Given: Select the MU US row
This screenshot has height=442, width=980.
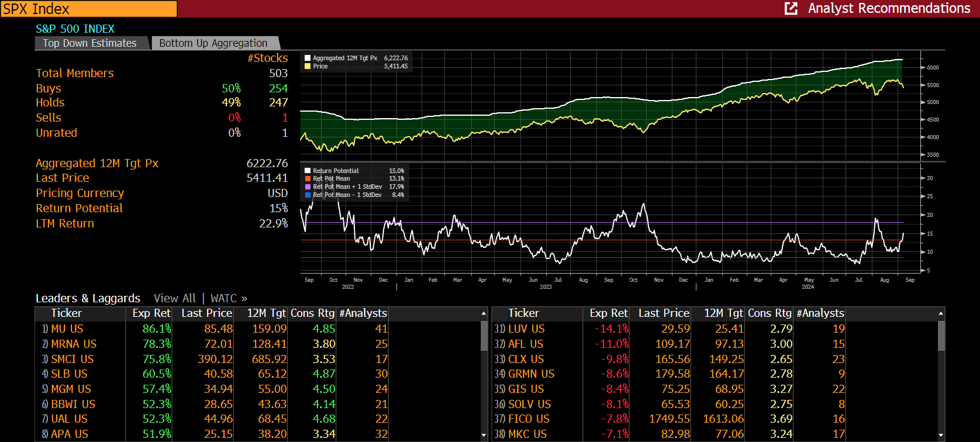Looking at the screenshot, I should point(258,329).
